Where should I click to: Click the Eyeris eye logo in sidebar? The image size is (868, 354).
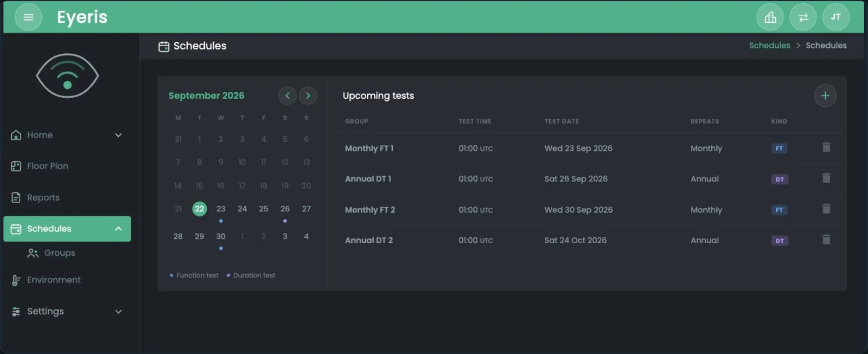point(67,76)
